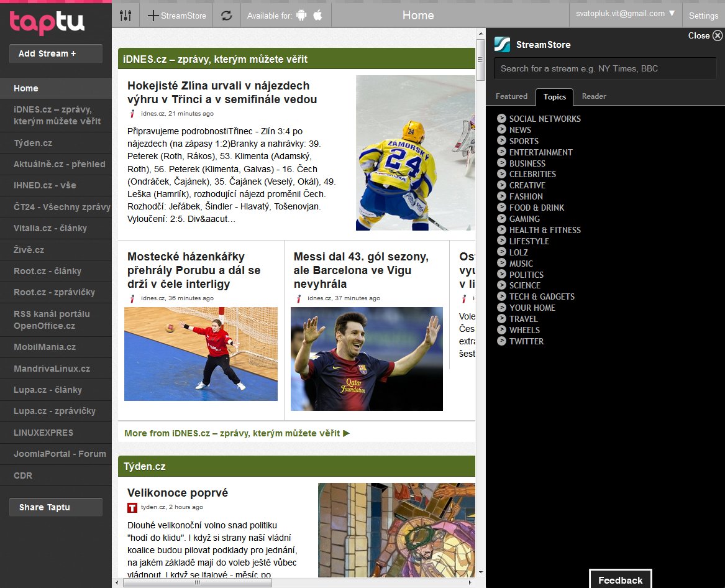The width and height of the screenshot is (725, 588).
Task: Open the Politics topic
Action: click(x=526, y=274)
